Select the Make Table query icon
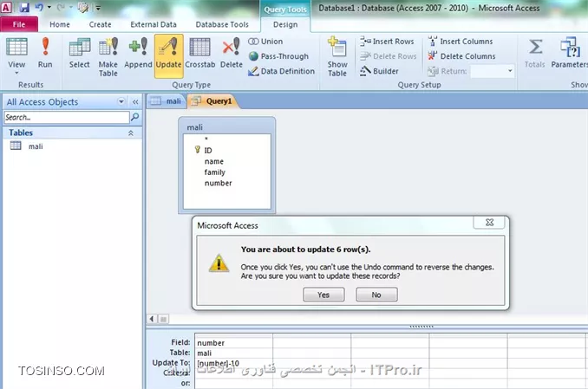The height and width of the screenshot is (389, 588). (x=108, y=53)
